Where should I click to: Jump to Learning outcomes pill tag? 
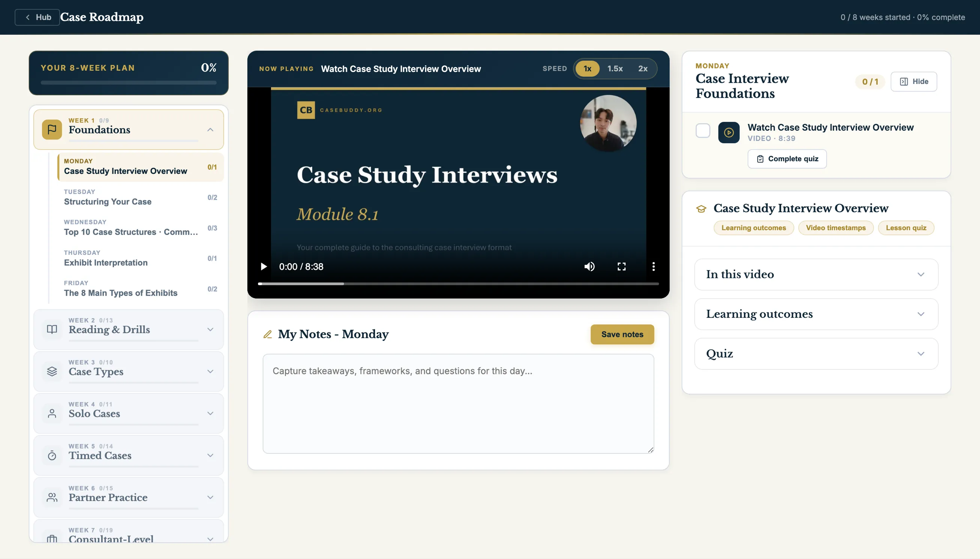pos(753,228)
